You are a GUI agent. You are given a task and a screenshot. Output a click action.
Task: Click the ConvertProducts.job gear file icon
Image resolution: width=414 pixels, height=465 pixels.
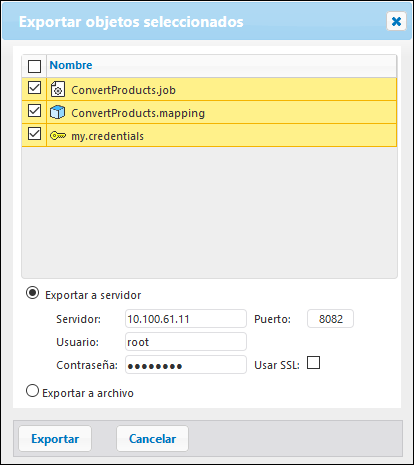(58, 90)
